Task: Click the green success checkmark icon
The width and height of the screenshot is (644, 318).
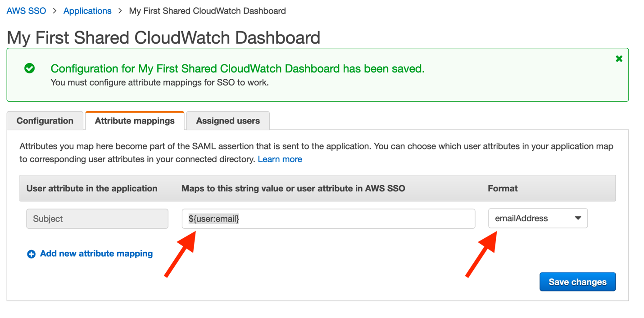Action: click(30, 68)
